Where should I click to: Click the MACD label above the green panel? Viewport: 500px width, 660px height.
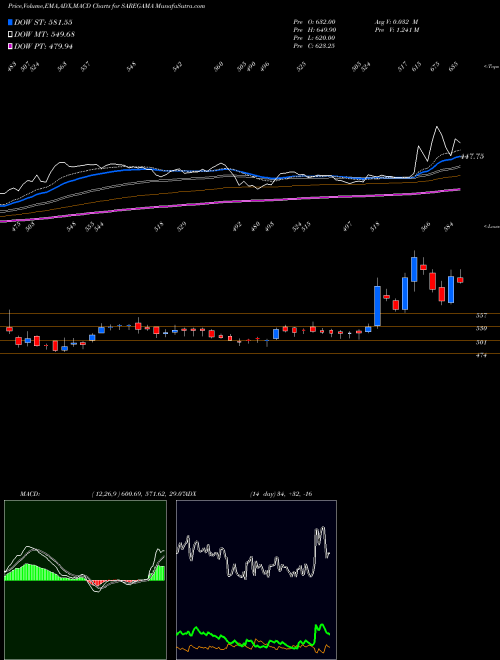pos(30,494)
